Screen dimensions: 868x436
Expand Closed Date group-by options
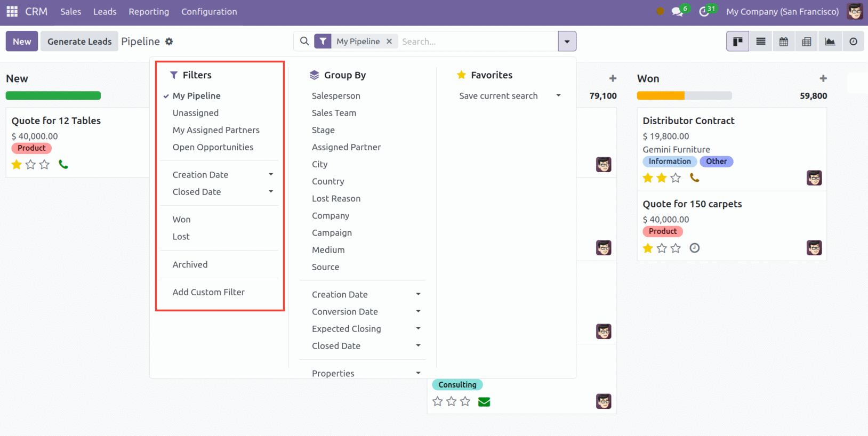(x=363, y=346)
